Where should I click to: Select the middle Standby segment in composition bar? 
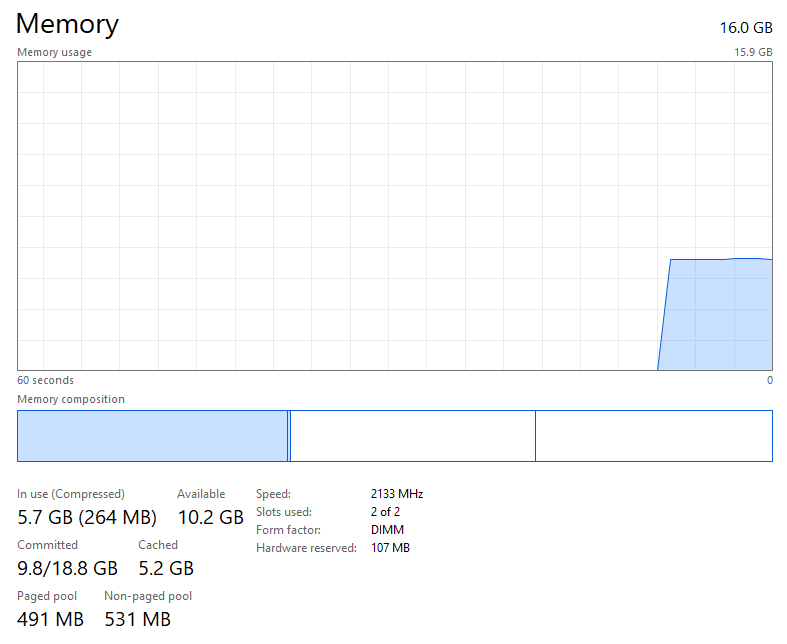(412, 436)
